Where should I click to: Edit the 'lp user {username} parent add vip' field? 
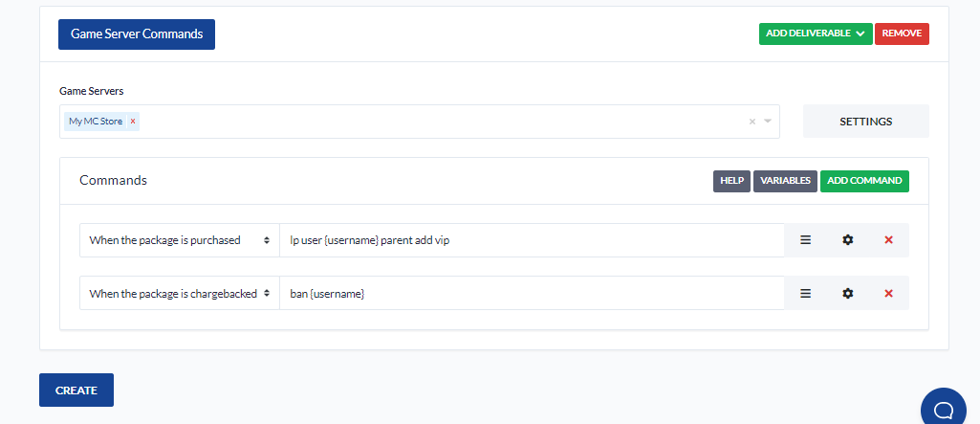(532, 240)
